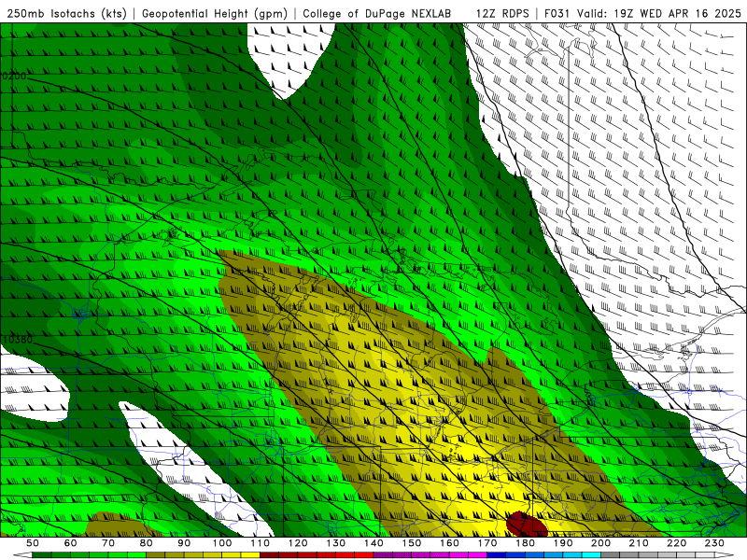Viewport: 747px width, 560px height.
Task: Click the 'Geopotential Height (gpm)' title text
Action: pyautogui.click(x=215, y=13)
